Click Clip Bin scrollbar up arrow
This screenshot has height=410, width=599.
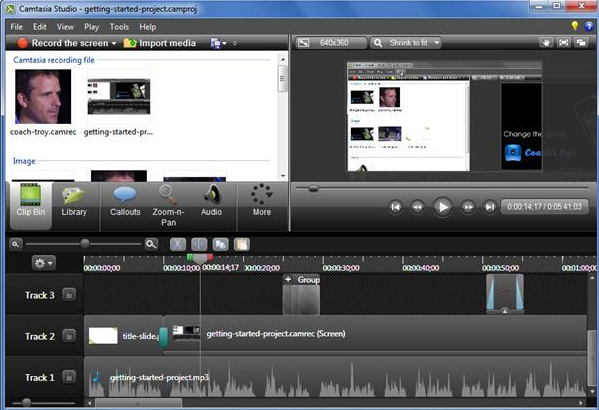point(283,59)
